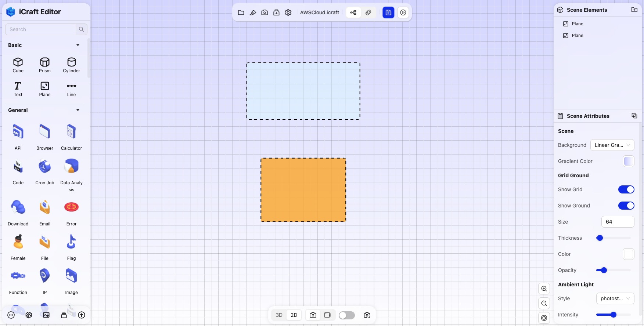Viewport: 644px width, 326px height.
Task: Click the grid Size input field
Action: tap(618, 222)
